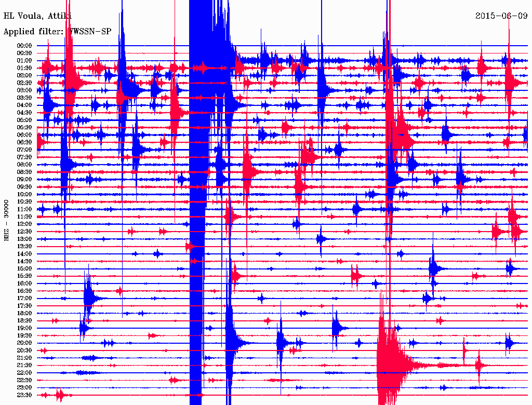Image resolution: width=532 pixels, height=405 pixels.
Task: Click the 14:00 time label
Action: pos(24,254)
